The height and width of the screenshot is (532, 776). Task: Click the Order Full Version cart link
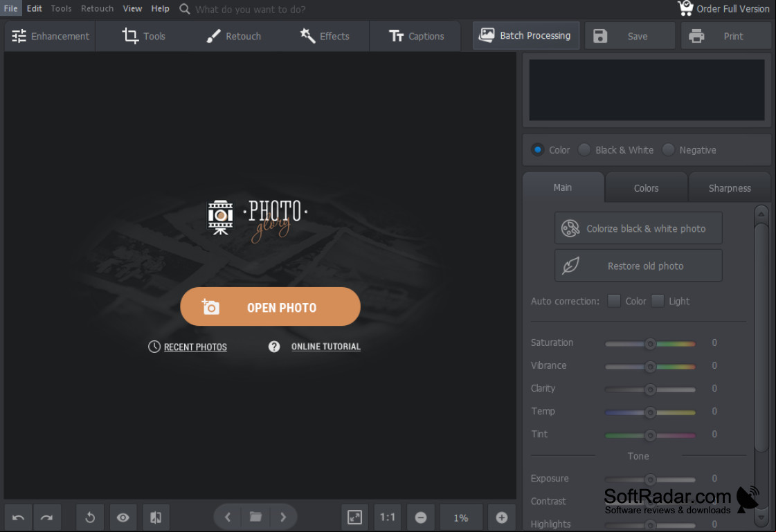click(723, 8)
